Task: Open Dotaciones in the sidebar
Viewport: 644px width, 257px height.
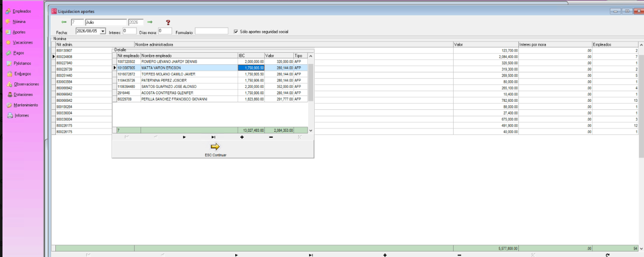Action: click(x=19, y=95)
